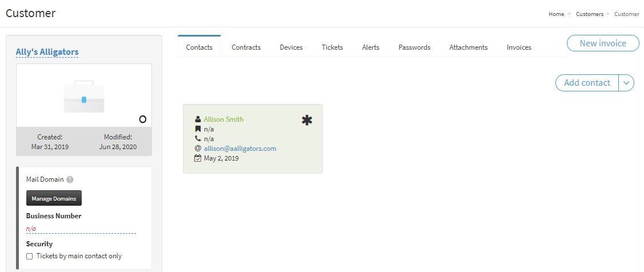Click the briefcase customer logo image
The height and width of the screenshot is (272, 644).
(84, 97)
